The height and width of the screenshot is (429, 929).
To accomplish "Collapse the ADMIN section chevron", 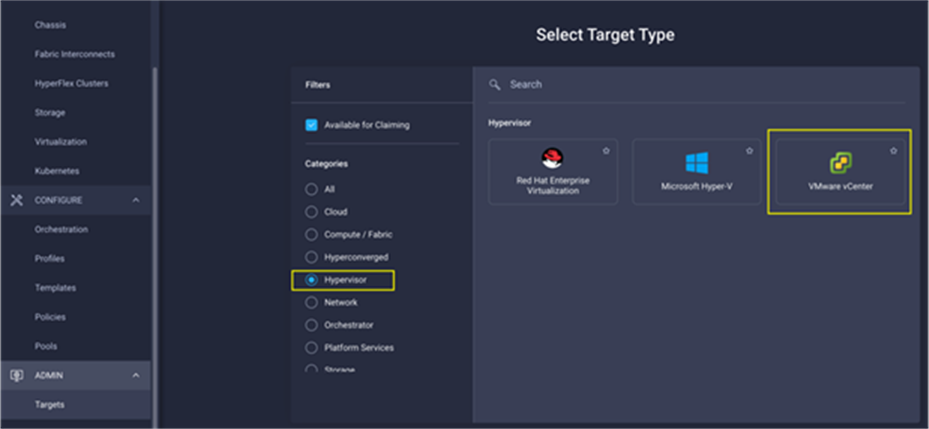I will pos(136,376).
